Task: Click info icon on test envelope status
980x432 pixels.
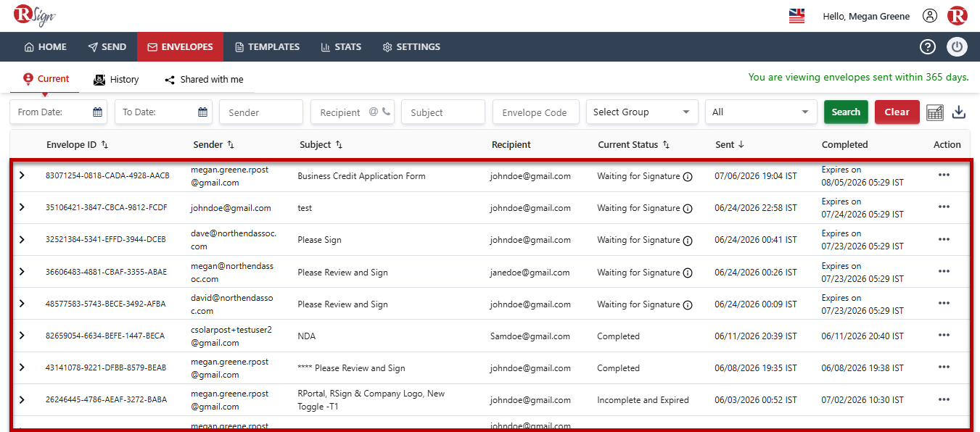Action: point(688,209)
